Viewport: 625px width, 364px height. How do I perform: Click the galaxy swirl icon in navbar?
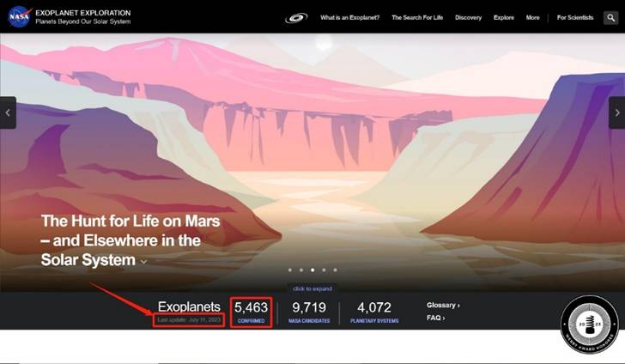click(296, 18)
